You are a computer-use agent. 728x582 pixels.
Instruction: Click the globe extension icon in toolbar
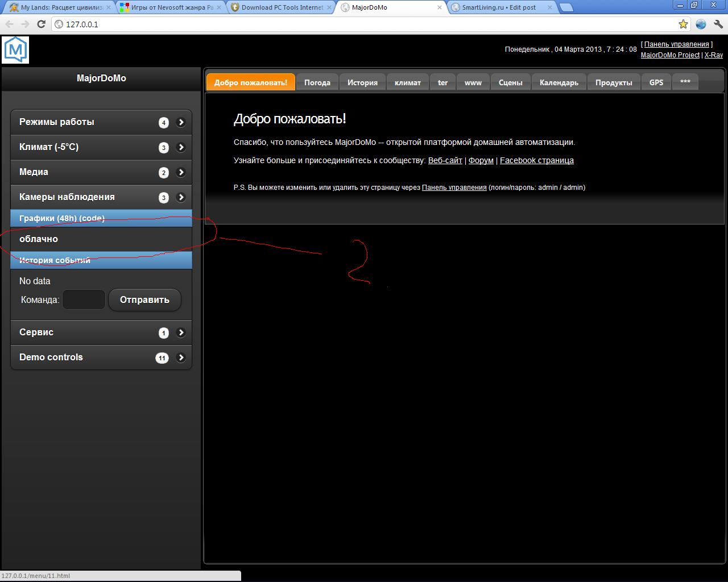point(701,24)
